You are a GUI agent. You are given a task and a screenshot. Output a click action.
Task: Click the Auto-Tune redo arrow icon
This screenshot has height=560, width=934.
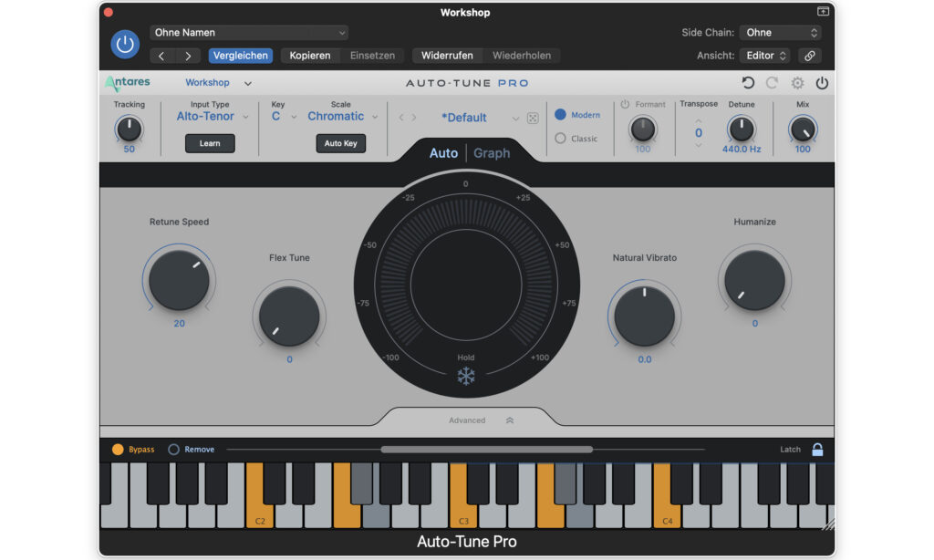772,83
